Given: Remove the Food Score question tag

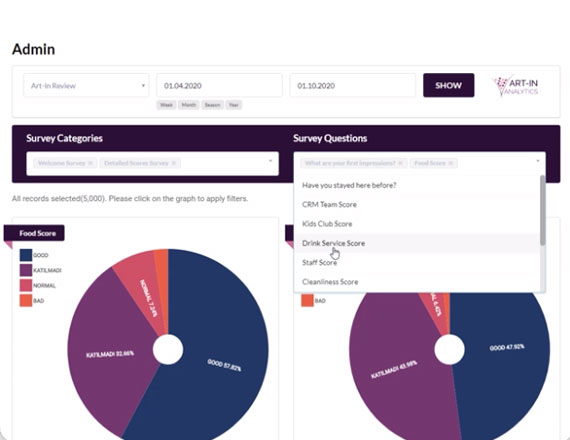Looking at the screenshot, I should (x=450, y=163).
